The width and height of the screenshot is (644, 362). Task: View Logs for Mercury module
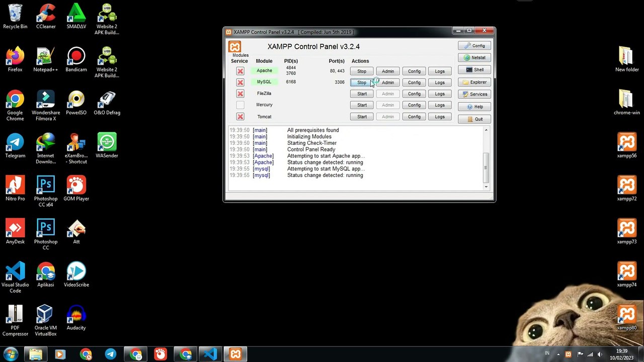coord(440,105)
